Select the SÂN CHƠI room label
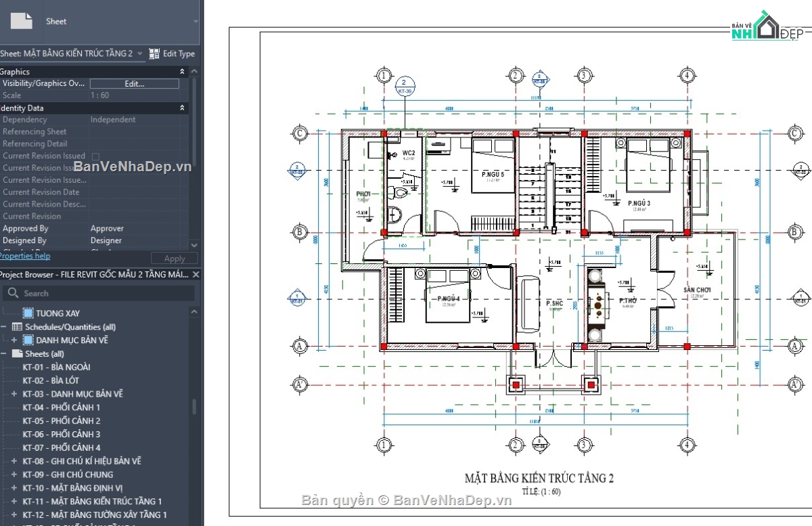812x526 pixels. 698,290
